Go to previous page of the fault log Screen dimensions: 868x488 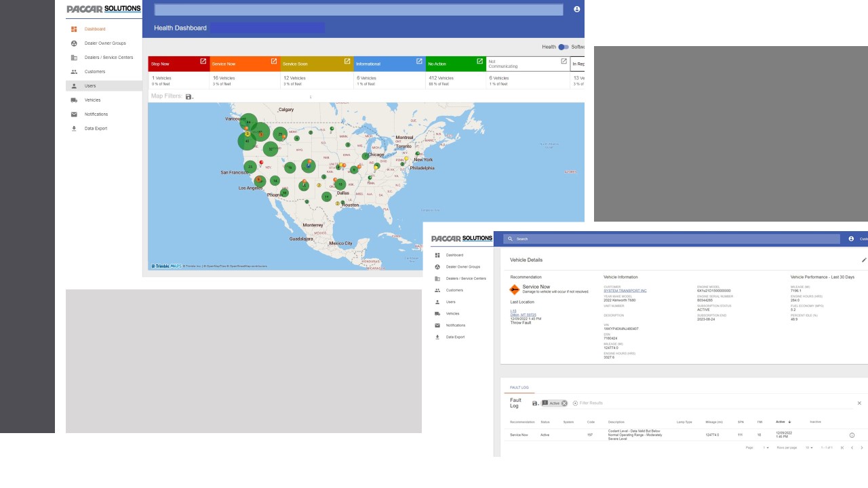tap(852, 448)
